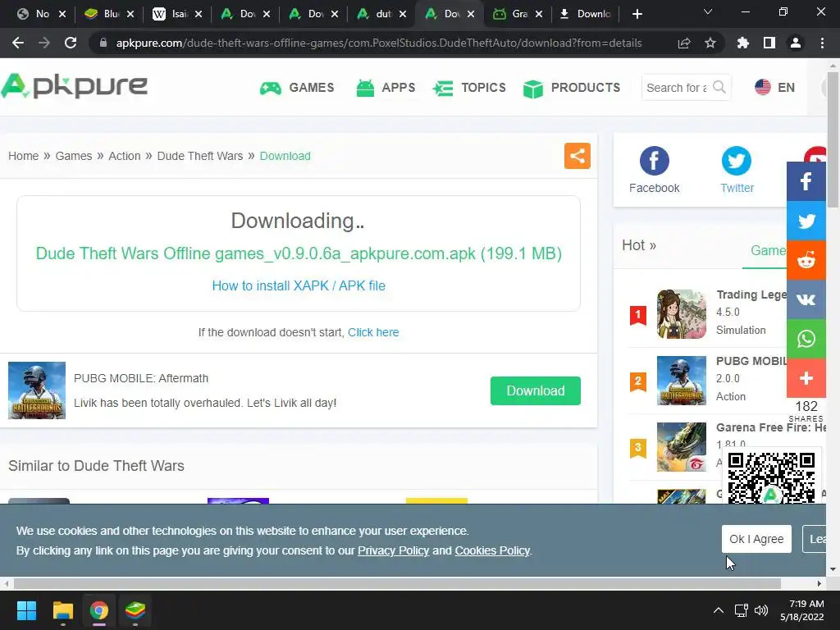The width and height of the screenshot is (840, 630).
Task: Open the Cookies Policy link
Action: tap(492, 550)
